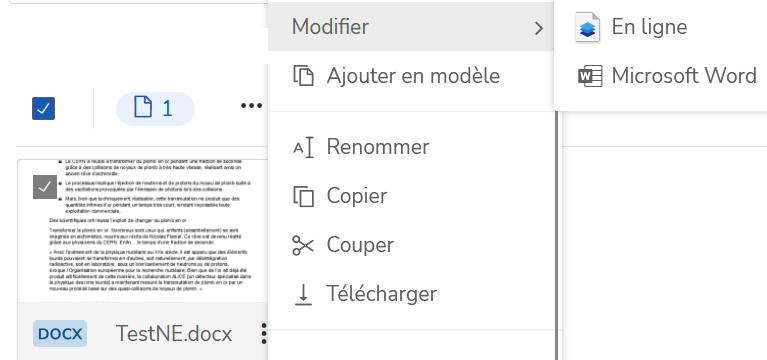Uncheck the blue select-all checkbox
767x360 pixels.
(x=44, y=109)
